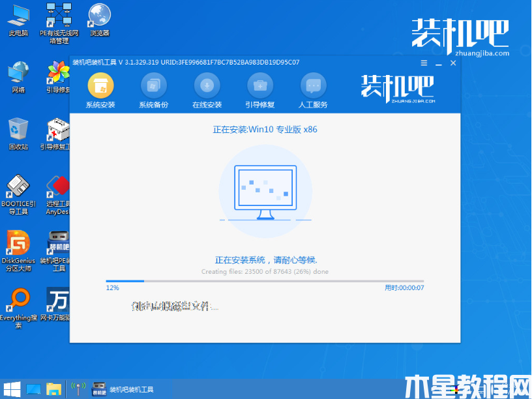Image resolution: width=532 pixels, height=399 pixels.
Task: Click the window title version text
Action: tap(186, 63)
